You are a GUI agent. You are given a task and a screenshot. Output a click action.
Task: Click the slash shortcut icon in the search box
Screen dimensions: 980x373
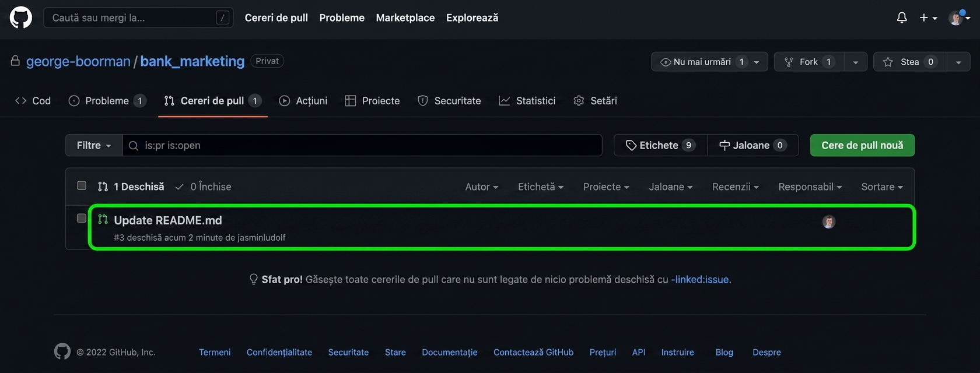pos(222,17)
